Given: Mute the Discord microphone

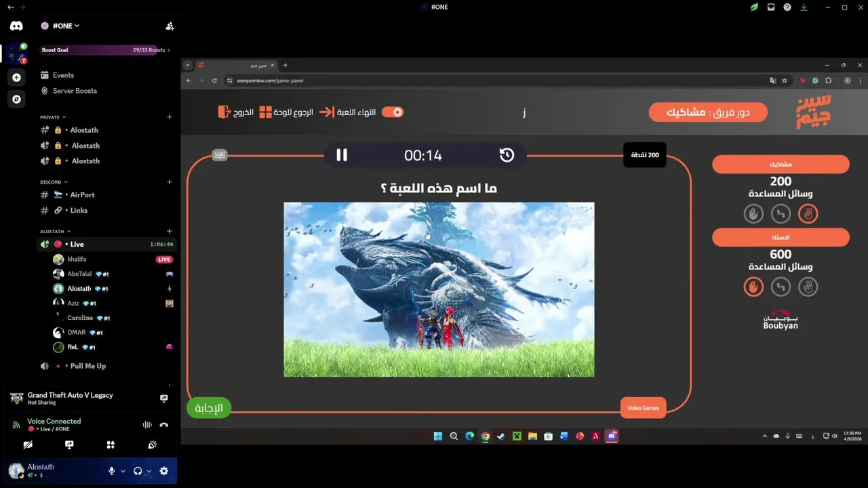Looking at the screenshot, I should [x=112, y=471].
